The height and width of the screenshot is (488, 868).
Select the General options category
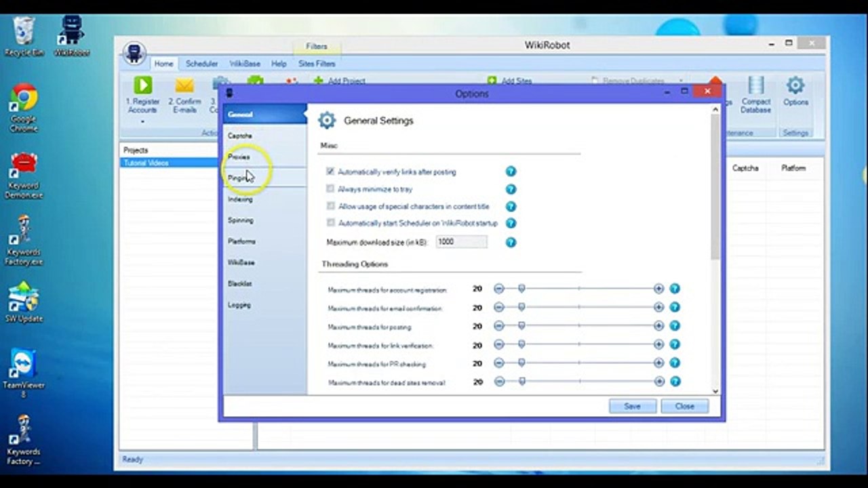[x=265, y=115]
